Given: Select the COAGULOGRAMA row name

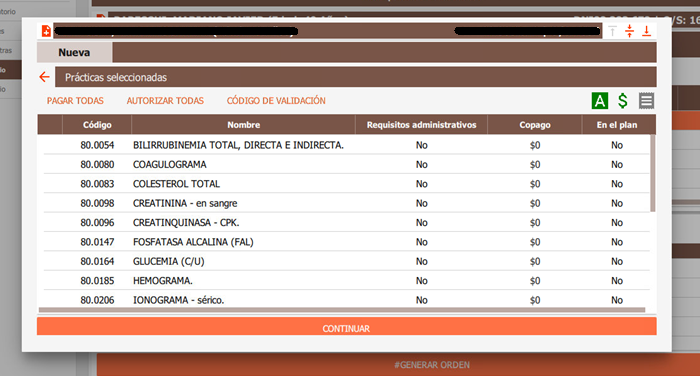Looking at the screenshot, I should click(170, 165).
